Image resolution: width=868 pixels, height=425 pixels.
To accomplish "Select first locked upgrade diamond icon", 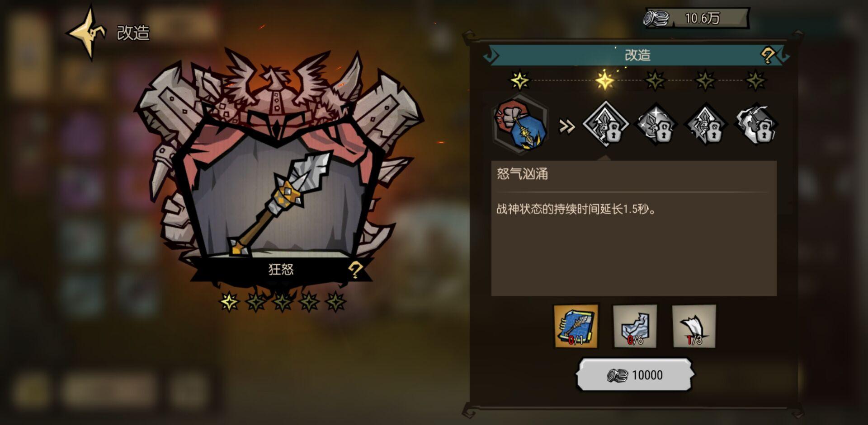I will coord(605,124).
